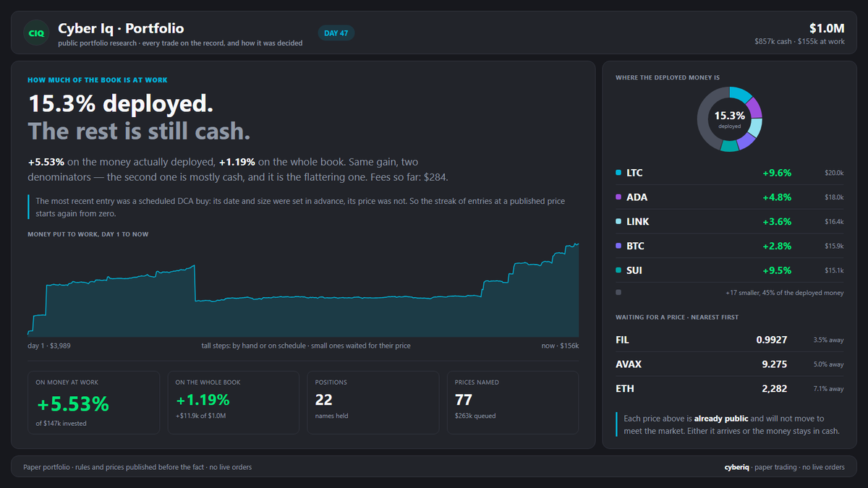The image size is (868, 488).
Task: Click the $18.0k ADA position size
Action: pyautogui.click(x=834, y=198)
